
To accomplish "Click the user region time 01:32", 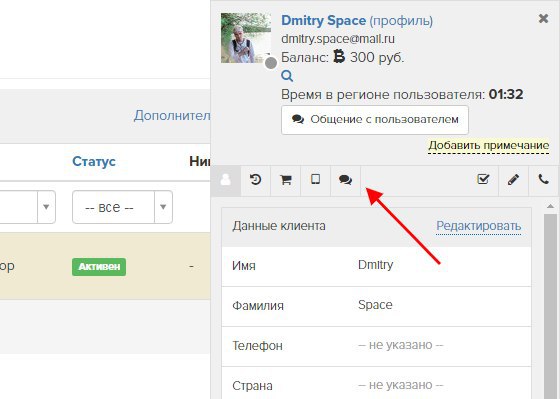I will point(506,95).
